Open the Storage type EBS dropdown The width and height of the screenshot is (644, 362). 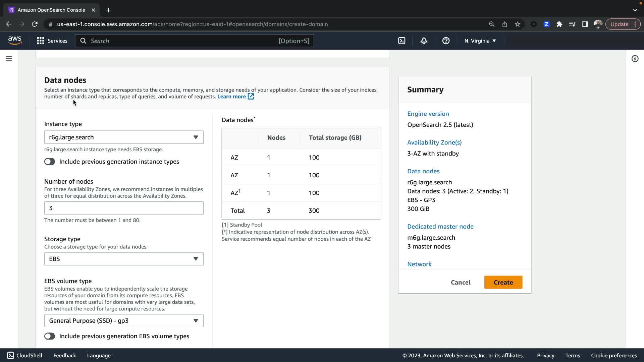124,259
